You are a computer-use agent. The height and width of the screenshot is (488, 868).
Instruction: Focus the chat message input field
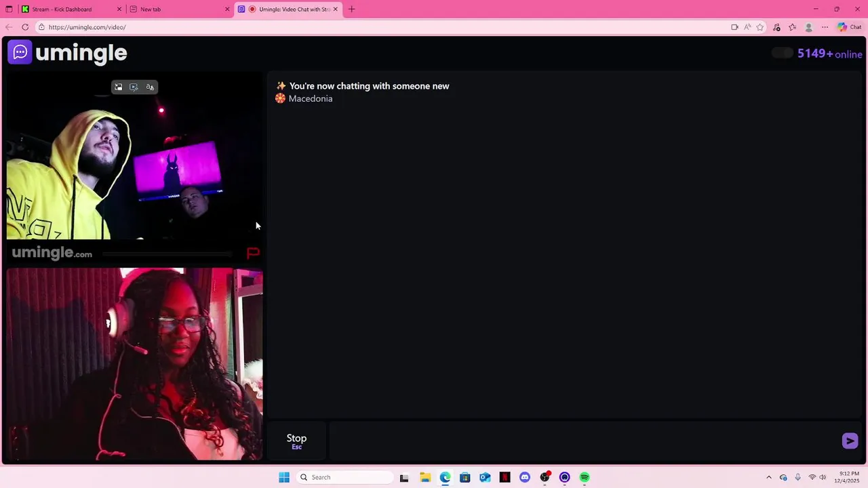[x=583, y=441]
